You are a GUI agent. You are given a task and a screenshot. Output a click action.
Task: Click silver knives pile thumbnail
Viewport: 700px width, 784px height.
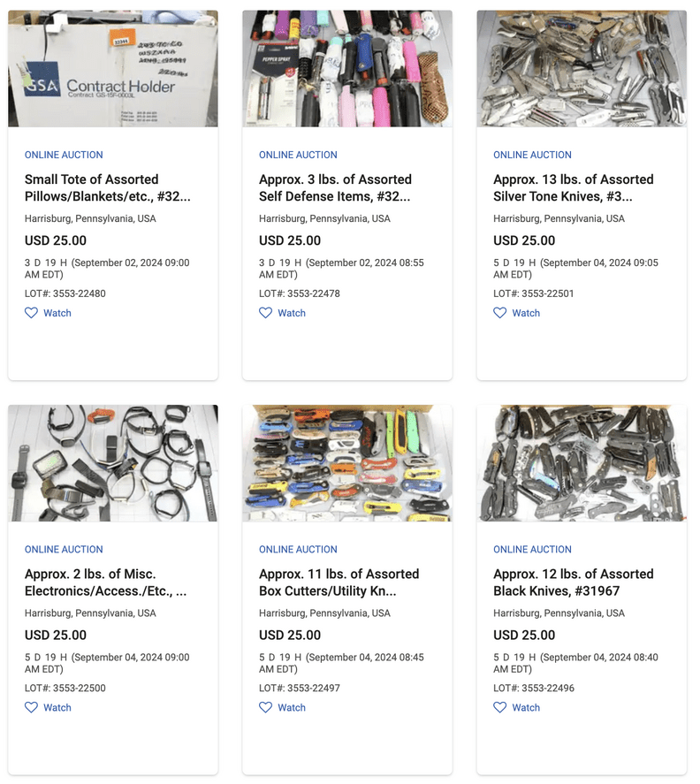click(582, 68)
